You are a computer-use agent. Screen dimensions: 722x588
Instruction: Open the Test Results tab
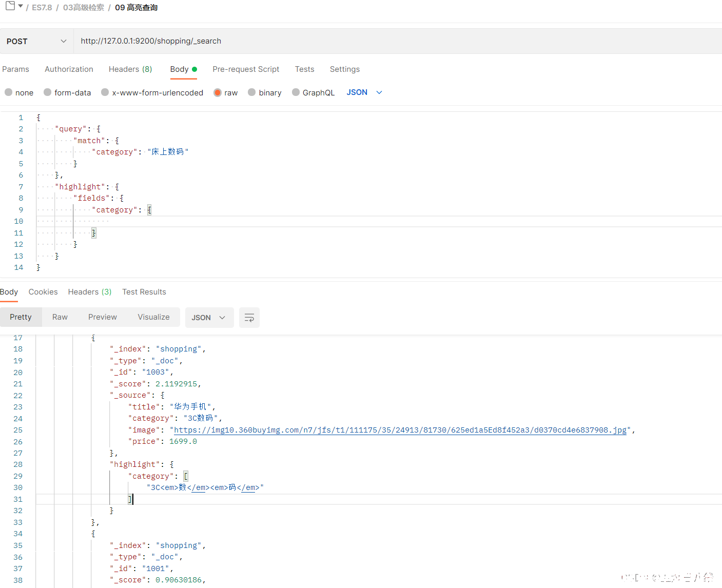pos(144,292)
